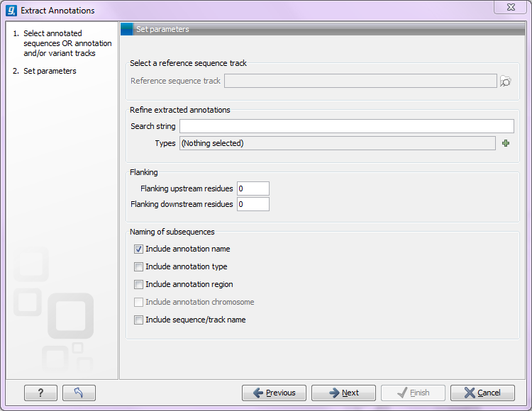
Task: Reset parameters with the undo arrow button
Action: point(79,393)
